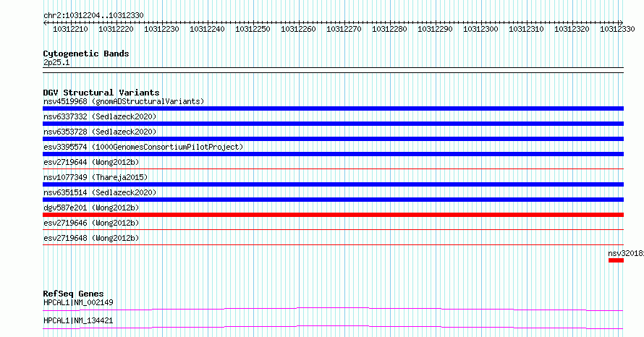Click the blue bar under nsv1077349
Image resolution: width=644 pixels, height=337 pixels.
point(333,184)
